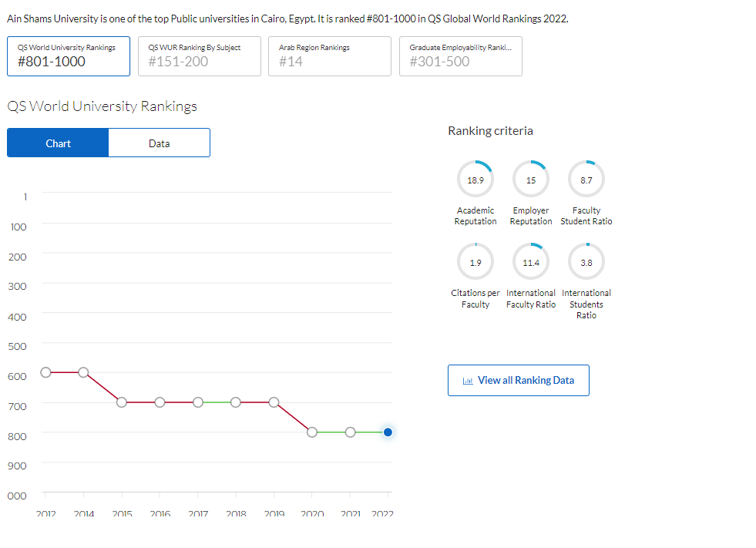This screenshot has height=548, width=756.
Task: Select the 2018 data point on chart
Action: point(236,402)
